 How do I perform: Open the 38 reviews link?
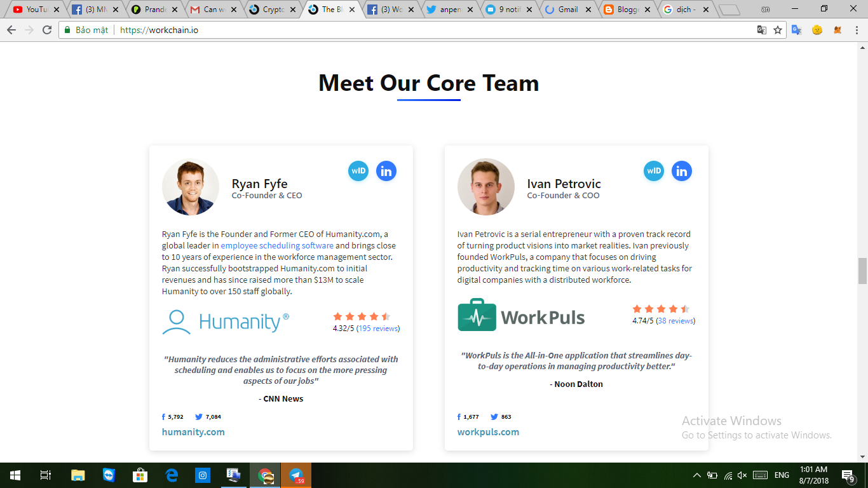(675, 321)
